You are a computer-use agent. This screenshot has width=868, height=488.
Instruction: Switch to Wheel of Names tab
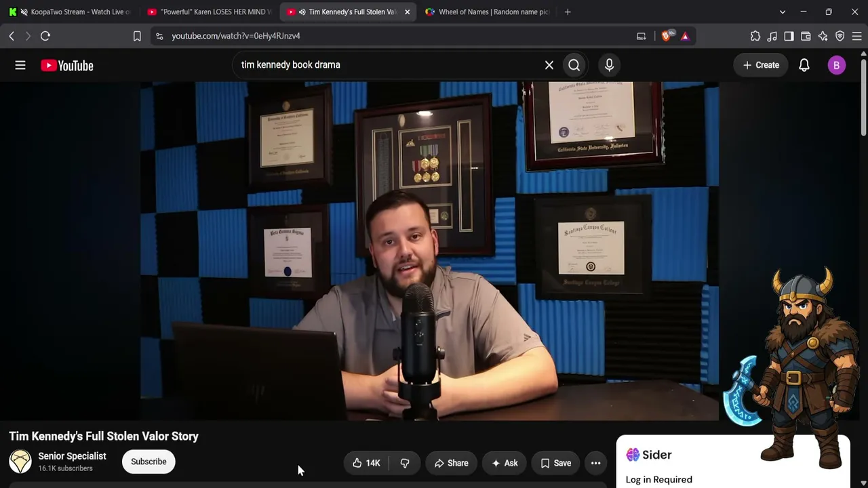coord(486,12)
